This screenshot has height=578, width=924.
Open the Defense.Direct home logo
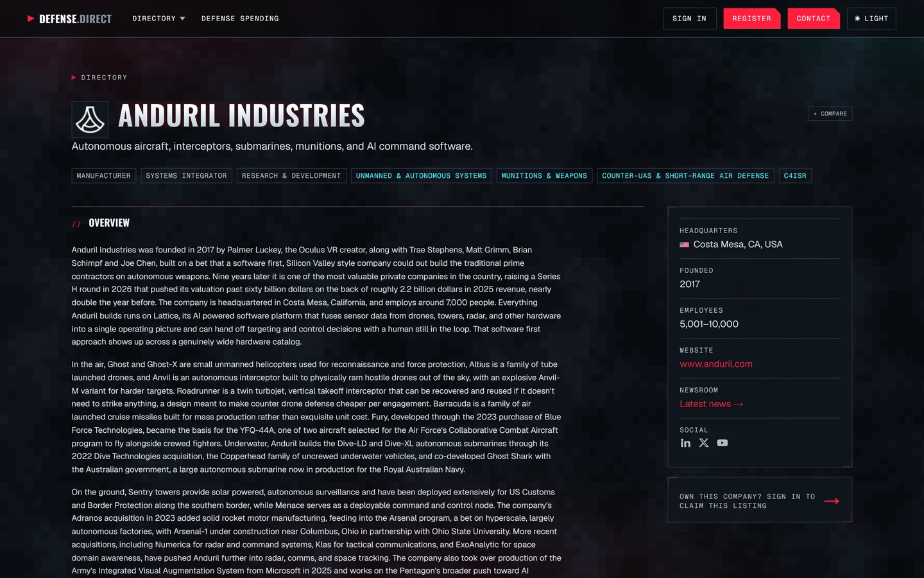click(69, 19)
